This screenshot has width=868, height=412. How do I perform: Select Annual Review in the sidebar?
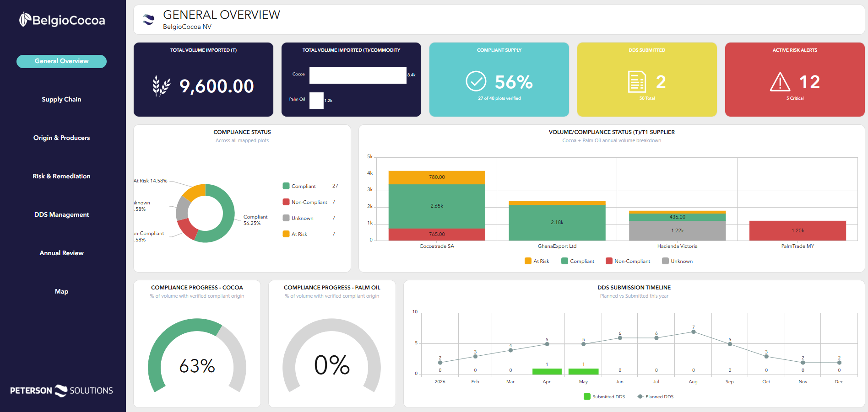click(x=61, y=253)
